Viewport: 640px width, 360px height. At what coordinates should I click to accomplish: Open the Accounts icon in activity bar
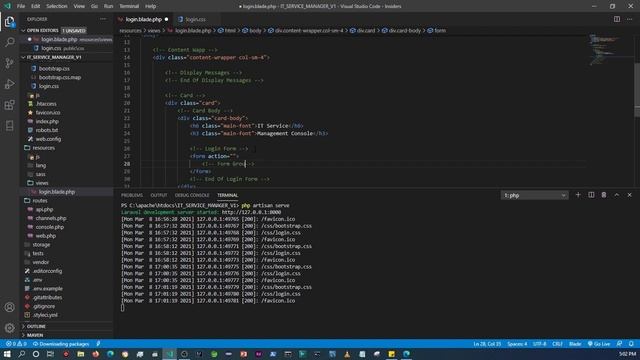click(x=9, y=307)
